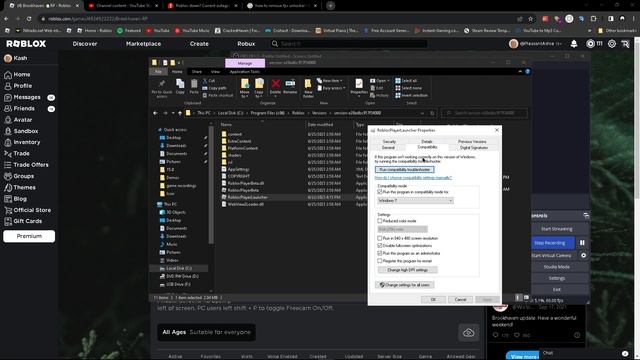Click the ROBLOX logo in header
The width and height of the screenshot is (640, 360).
point(26,44)
